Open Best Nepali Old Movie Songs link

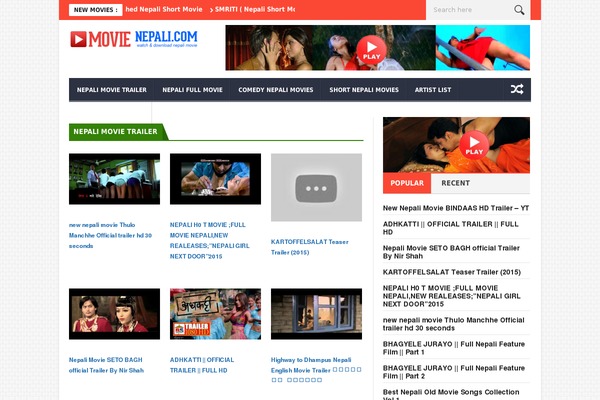point(451,395)
